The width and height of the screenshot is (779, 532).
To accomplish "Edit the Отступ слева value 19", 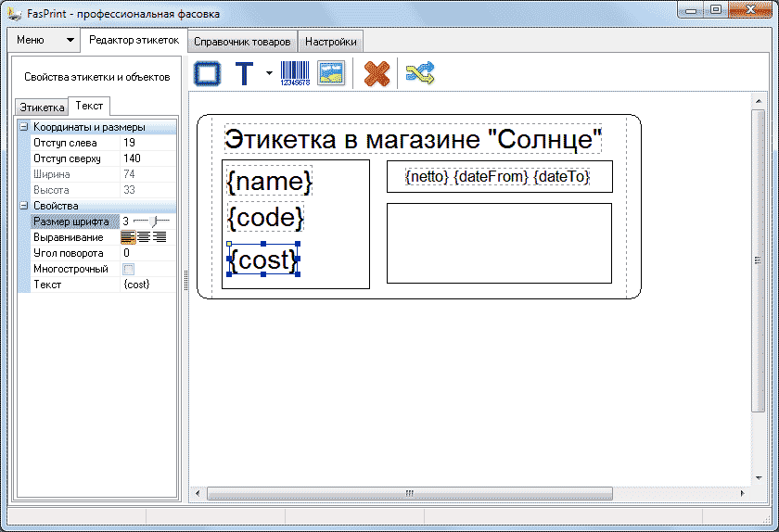I will point(148,143).
